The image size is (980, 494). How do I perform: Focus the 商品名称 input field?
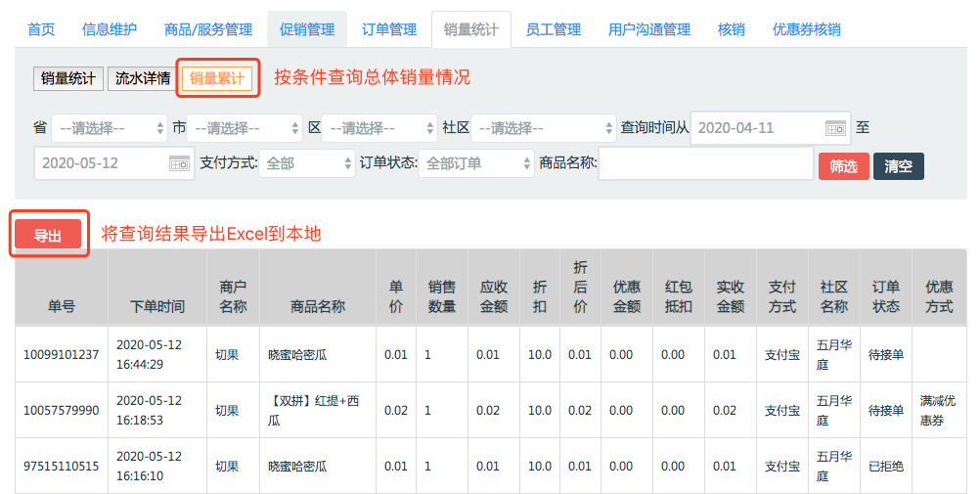[x=705, y=163]
